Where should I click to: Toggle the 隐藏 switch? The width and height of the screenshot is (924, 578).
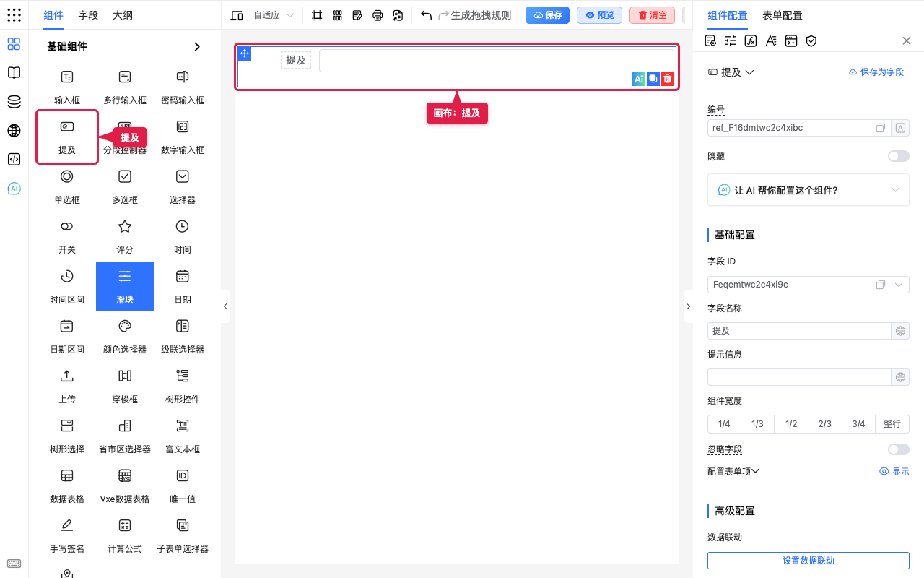click(x=899, y=156)
